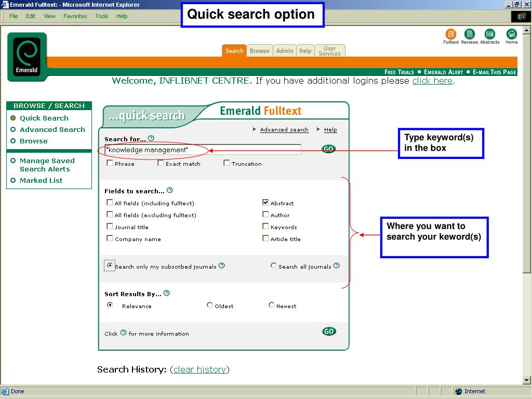Switch to the User Services tab
Screen dimensions: 532x399
[330, 51]
